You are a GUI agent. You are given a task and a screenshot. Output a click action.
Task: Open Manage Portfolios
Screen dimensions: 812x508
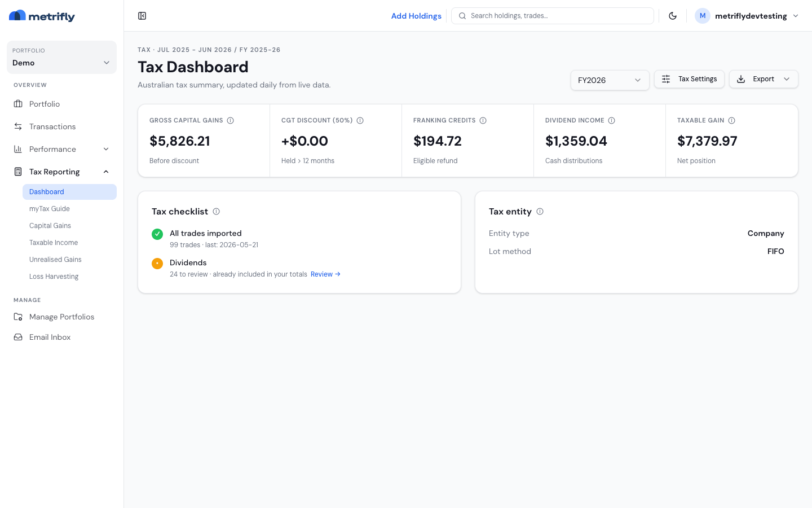(x=61, y=317)
